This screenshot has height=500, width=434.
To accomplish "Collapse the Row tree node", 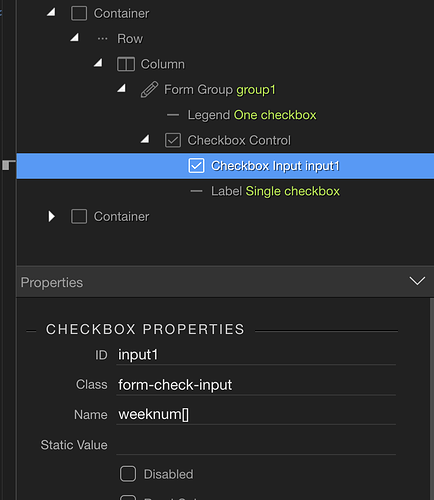I will [75, 37].
